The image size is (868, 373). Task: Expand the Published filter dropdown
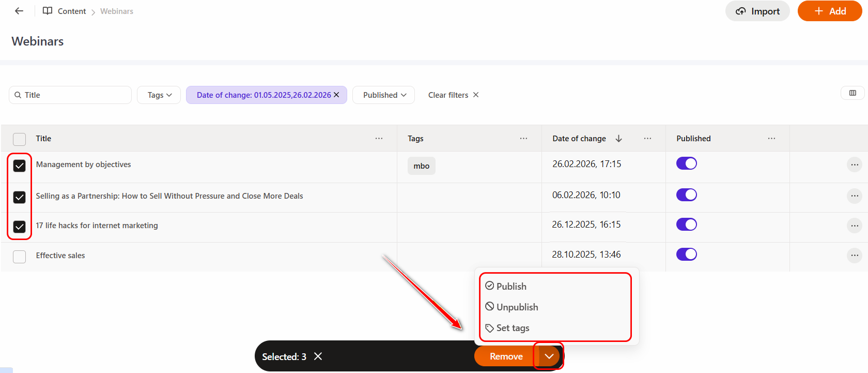pyautogui.click(x=384, y=95)
